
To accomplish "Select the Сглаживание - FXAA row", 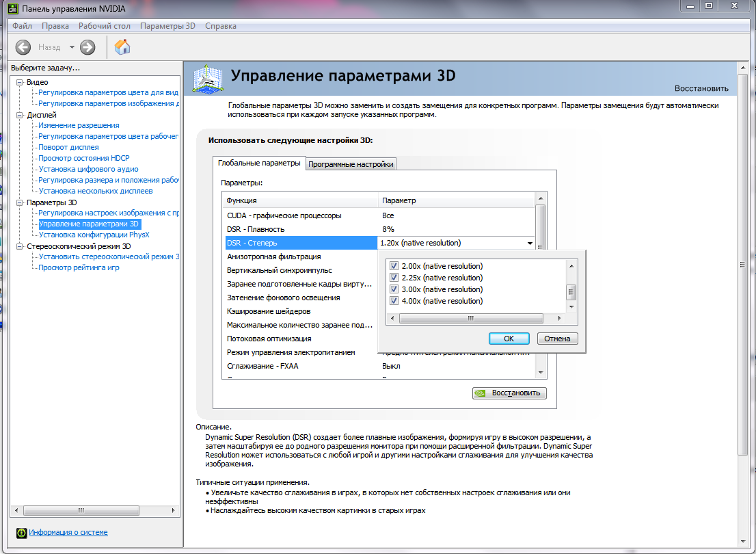I will pyautogui.click(x=380, y=367).
